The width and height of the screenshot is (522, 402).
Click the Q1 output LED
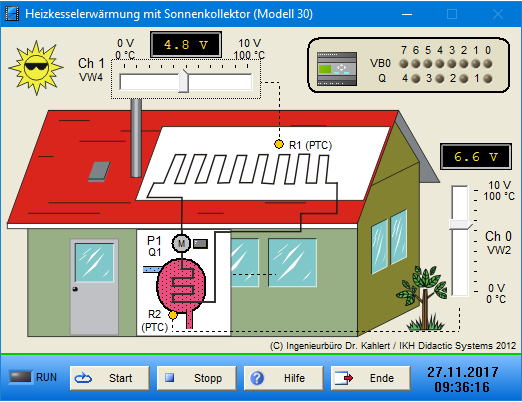pyautogui.click(x=487, y=79)
